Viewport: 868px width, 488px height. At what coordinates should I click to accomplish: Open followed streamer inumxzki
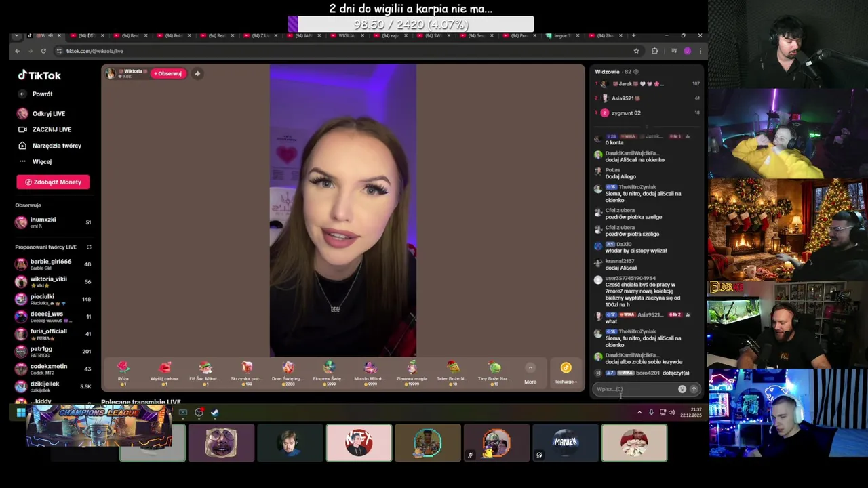point(53,222)
